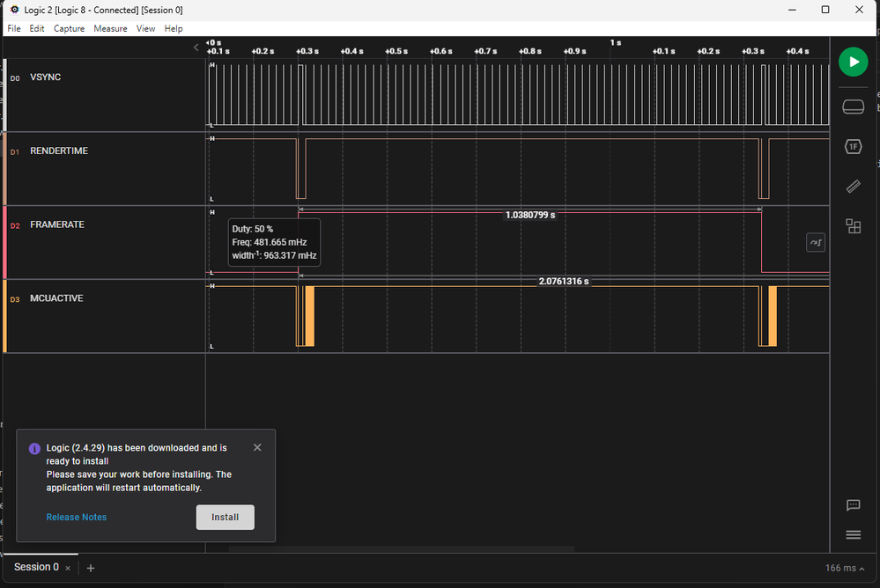Screen dimensions: 880x588
Task: Click the Logic 2 app icon in title bar
Action: point(15,10)
